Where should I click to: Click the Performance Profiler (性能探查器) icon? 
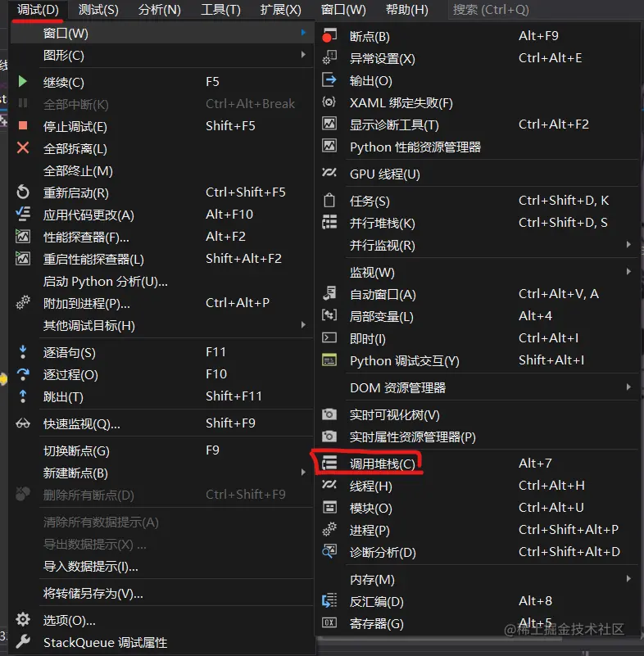pyautogui.click(x=23, y=237)
